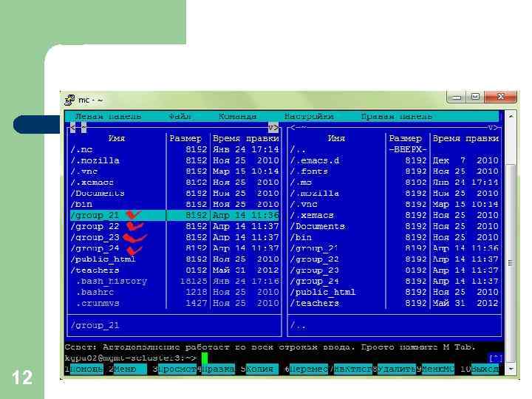This screenshot has width=532, height=399.
Task: Click the 2 Меню function key
Action: (x=128, y=369)
